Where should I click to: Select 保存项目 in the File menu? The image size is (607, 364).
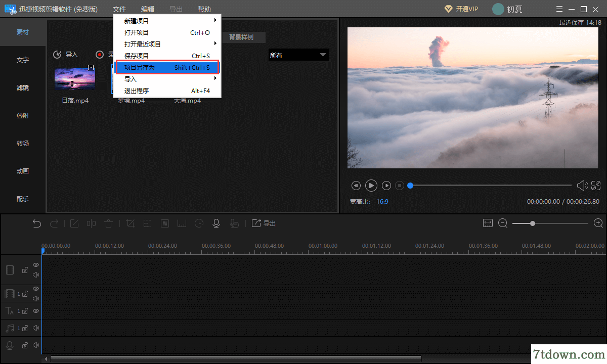point(167,56)
